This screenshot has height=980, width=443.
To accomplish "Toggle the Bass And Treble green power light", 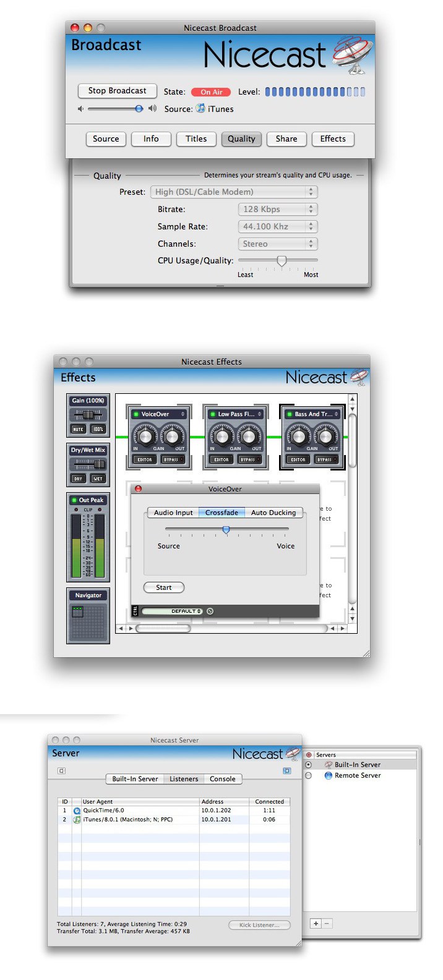I will 290,414.
